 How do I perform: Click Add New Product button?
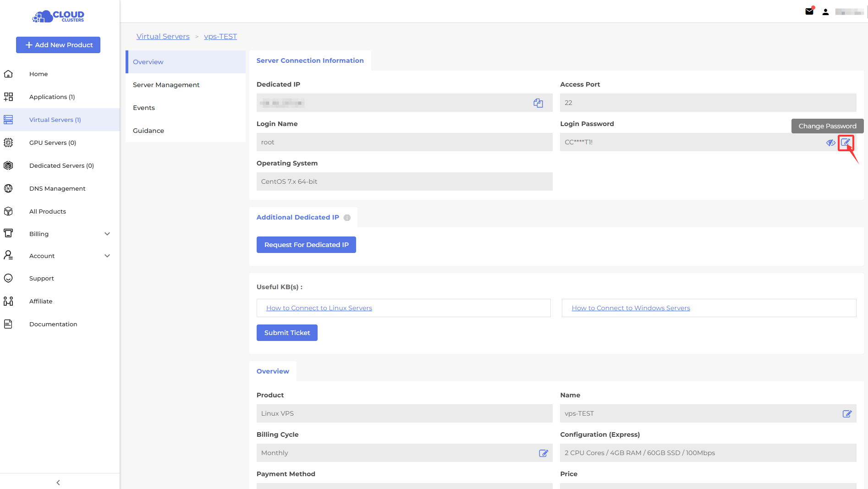pyautogui.click(x=58, y=45)
